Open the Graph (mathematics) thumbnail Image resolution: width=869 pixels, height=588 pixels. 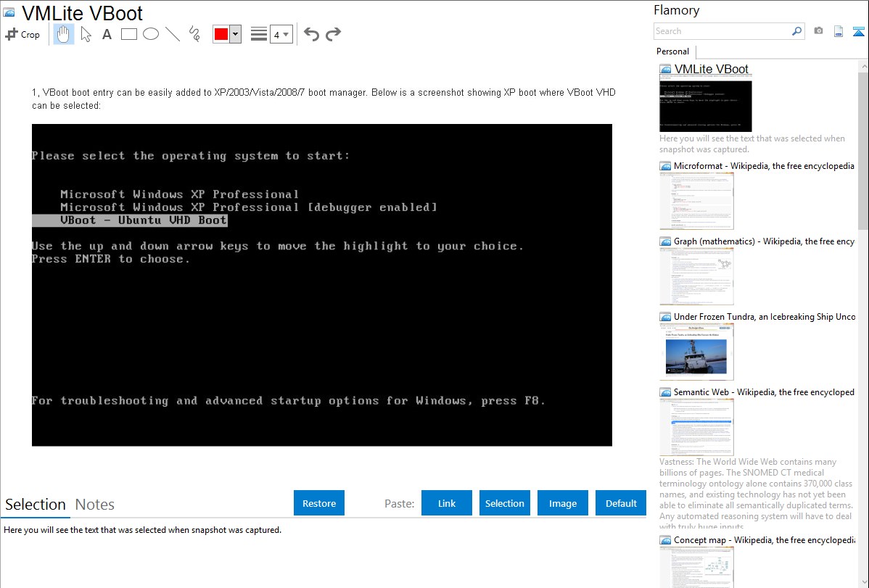click(696, 276)
